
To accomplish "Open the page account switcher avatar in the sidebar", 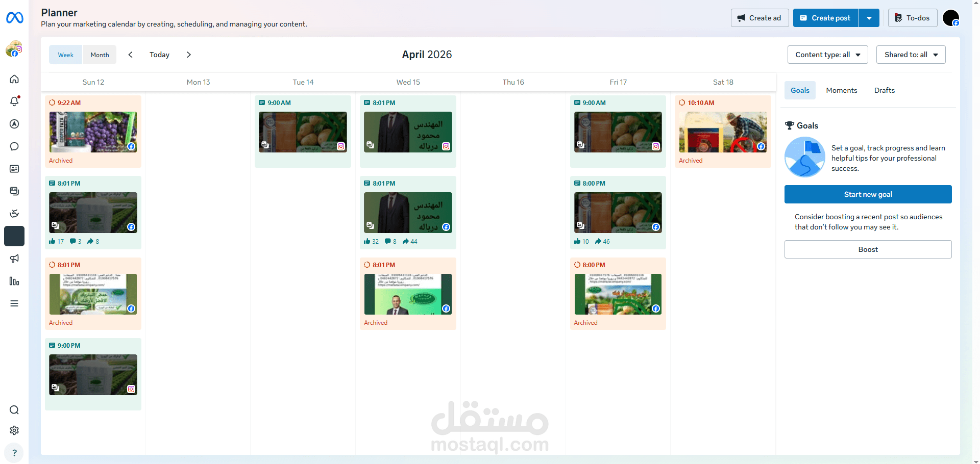I will pyautogui.click(x=14, y=49).
